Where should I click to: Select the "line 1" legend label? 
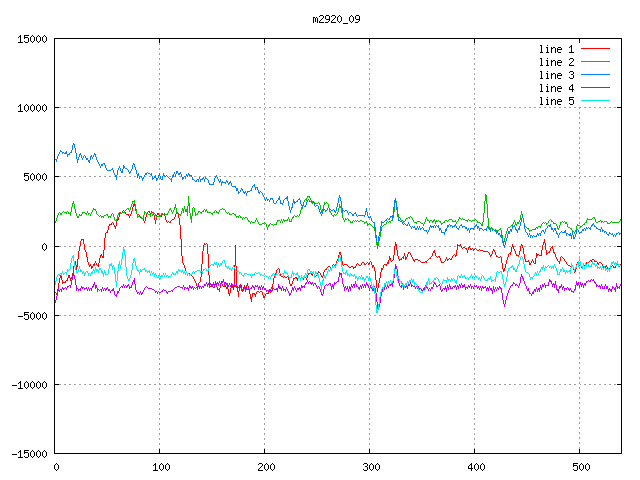click(x=556, y=49)
